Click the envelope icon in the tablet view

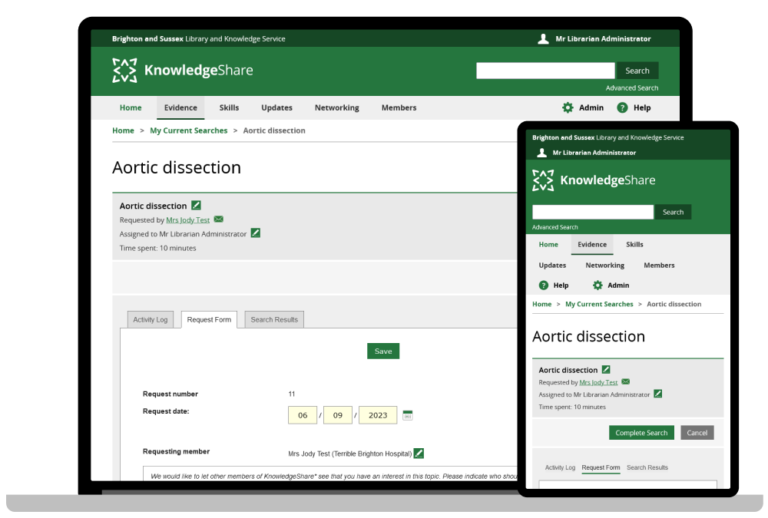(625, 382)
